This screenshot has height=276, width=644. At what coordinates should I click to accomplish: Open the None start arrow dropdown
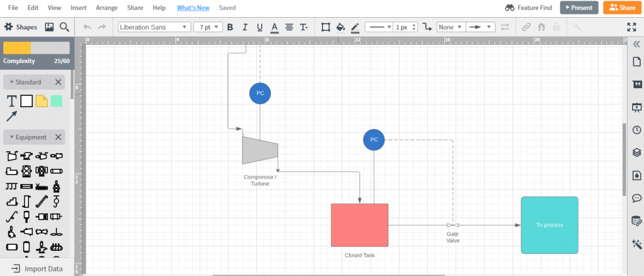451,27
